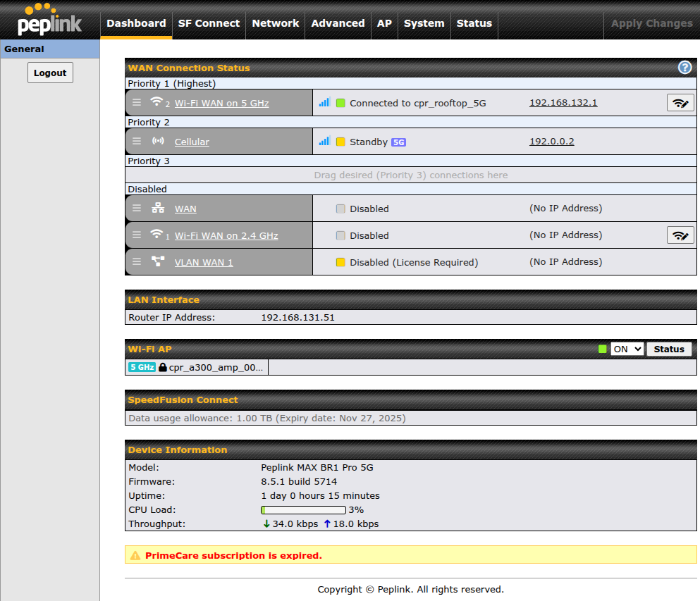Open the VLAN WAN 1 link
This screenshot has width=700, height=601.
[204, 262]
